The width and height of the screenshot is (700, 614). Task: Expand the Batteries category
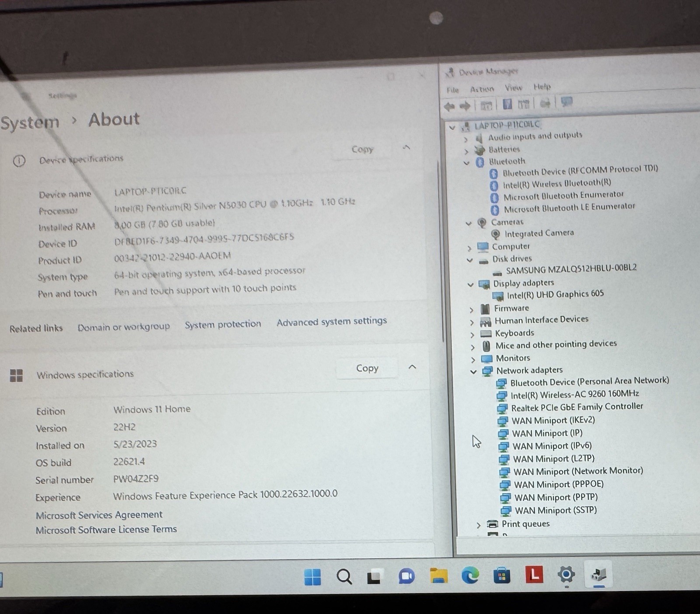pos(466,152)
